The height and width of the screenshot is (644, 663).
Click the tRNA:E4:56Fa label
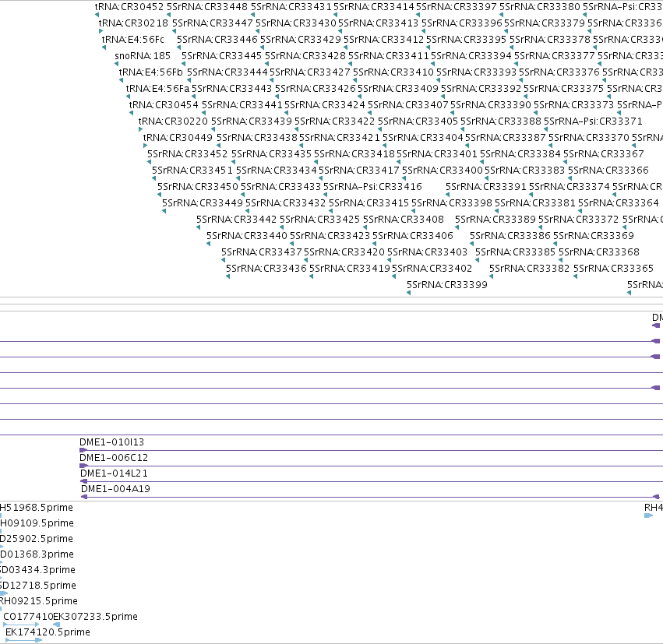point(157,89)
